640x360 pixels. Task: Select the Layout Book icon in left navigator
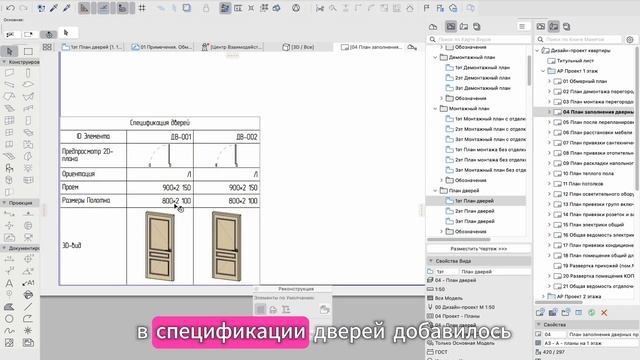pyautogui.click(x=464, y=27)
